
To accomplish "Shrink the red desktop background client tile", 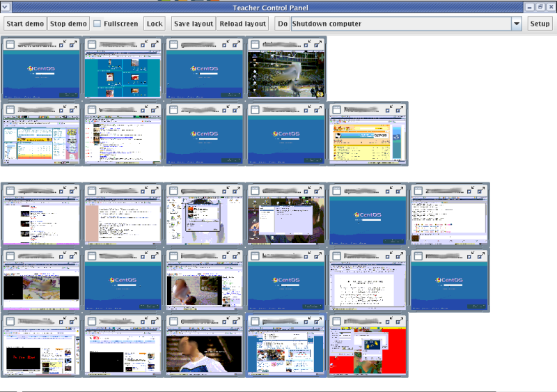I will (x=389, y=321).
